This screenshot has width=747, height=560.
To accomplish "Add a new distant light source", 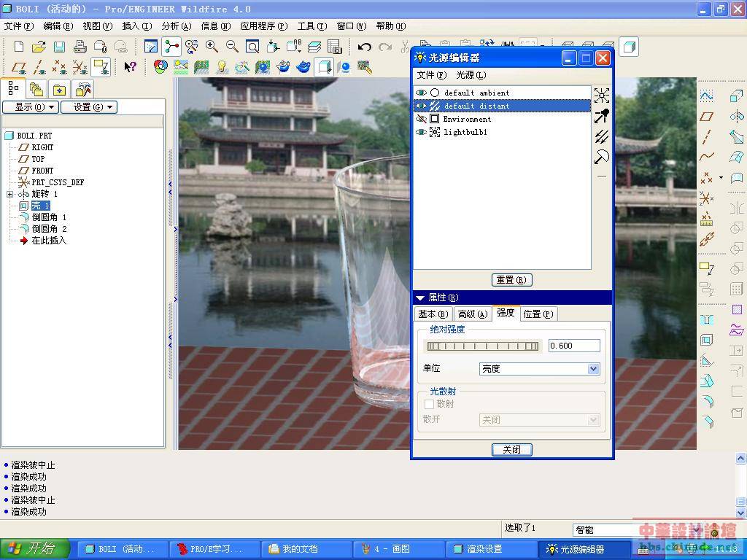I will pyautogui.click(x=601, y=136).
